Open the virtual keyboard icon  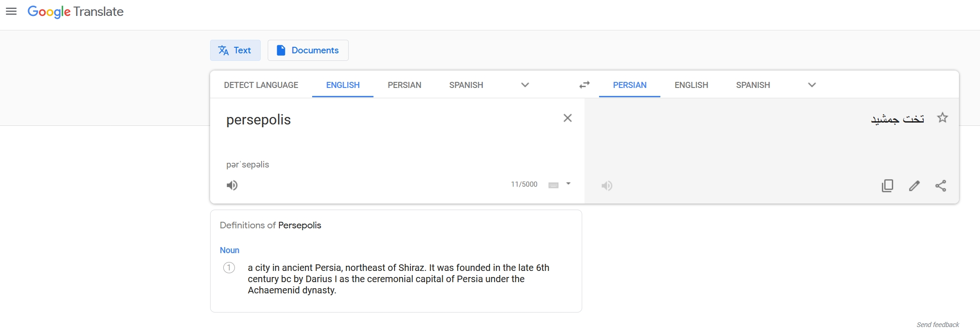tap(554, 185)
